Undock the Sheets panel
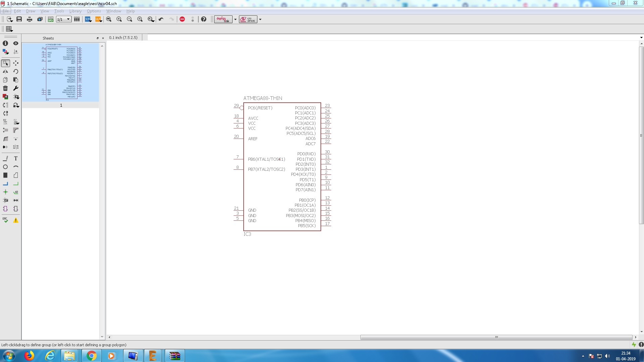The image size is (644, 362). [x=98, y=38]
